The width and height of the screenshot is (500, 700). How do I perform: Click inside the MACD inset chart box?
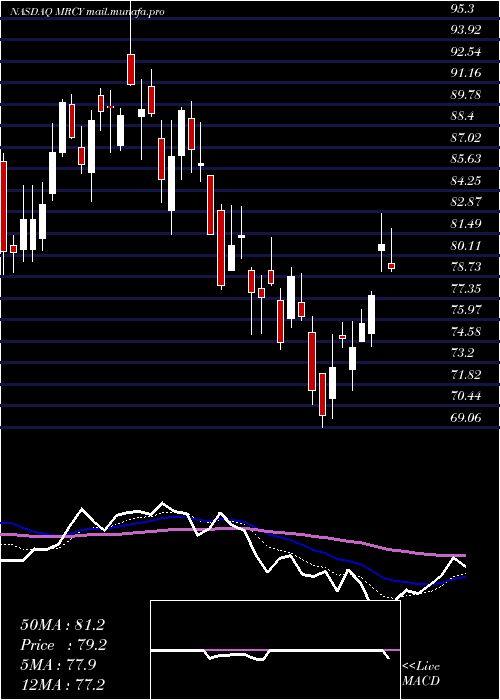(x=275, y=650)
